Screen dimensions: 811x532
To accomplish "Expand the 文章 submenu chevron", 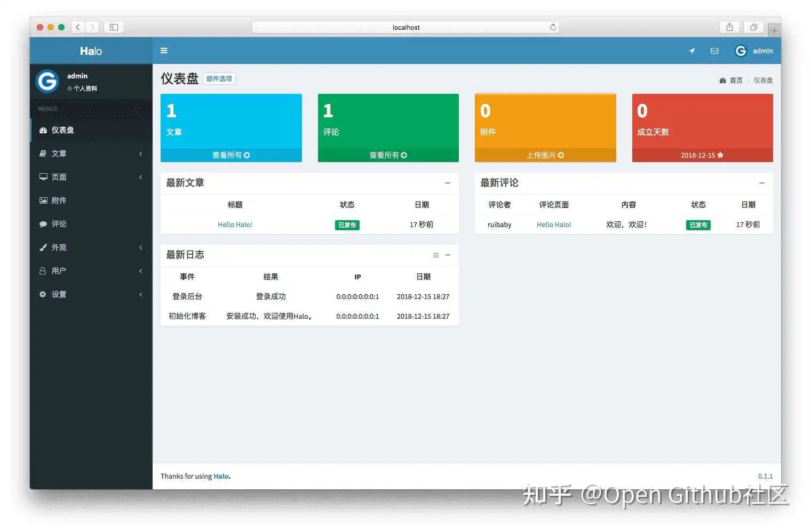I will (141, 154).
